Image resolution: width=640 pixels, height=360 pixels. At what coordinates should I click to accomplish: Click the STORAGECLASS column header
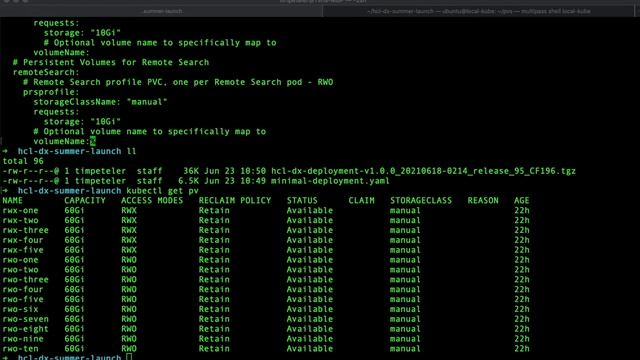[x=421, y=201]
